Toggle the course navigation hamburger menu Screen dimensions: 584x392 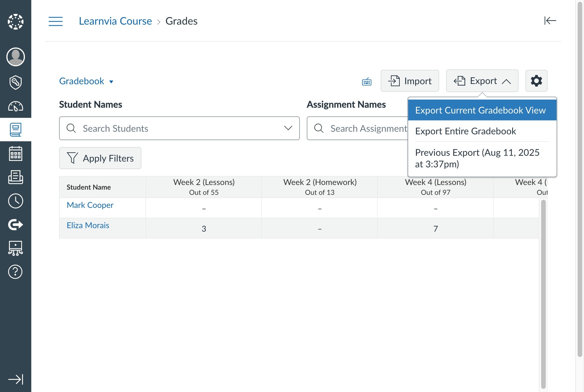pos(56,21)
